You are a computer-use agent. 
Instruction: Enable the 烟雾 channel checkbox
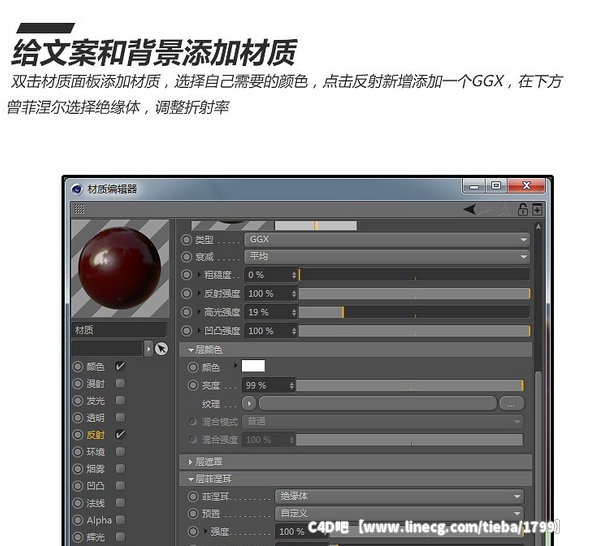click(x=120, y=468)
